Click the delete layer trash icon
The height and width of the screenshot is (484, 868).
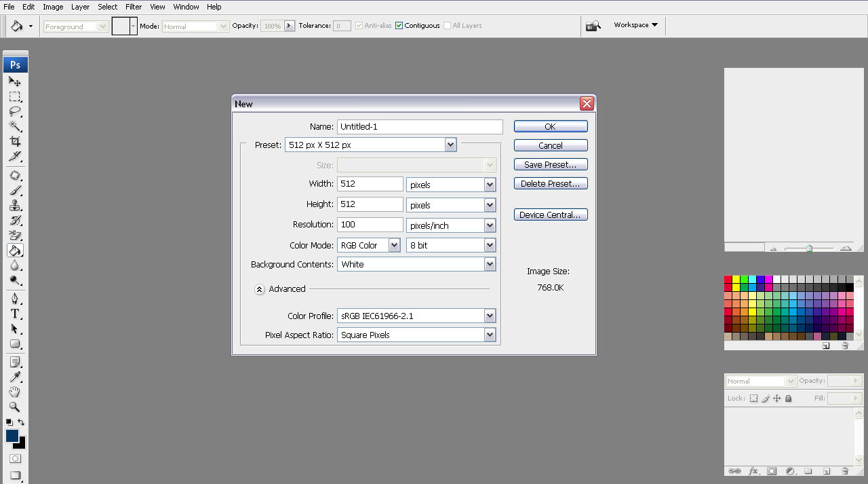click(x=845, y=470)
